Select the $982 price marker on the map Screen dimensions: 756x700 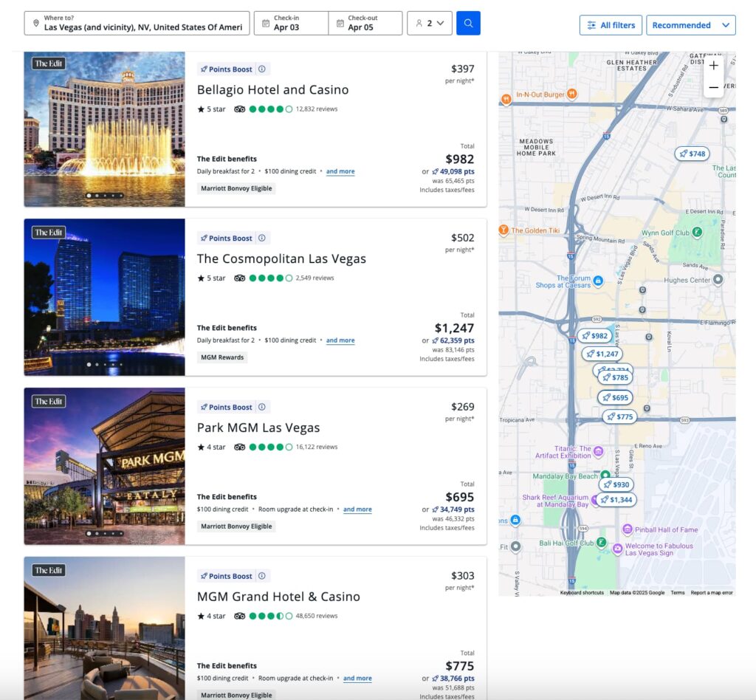click(595, 334)
